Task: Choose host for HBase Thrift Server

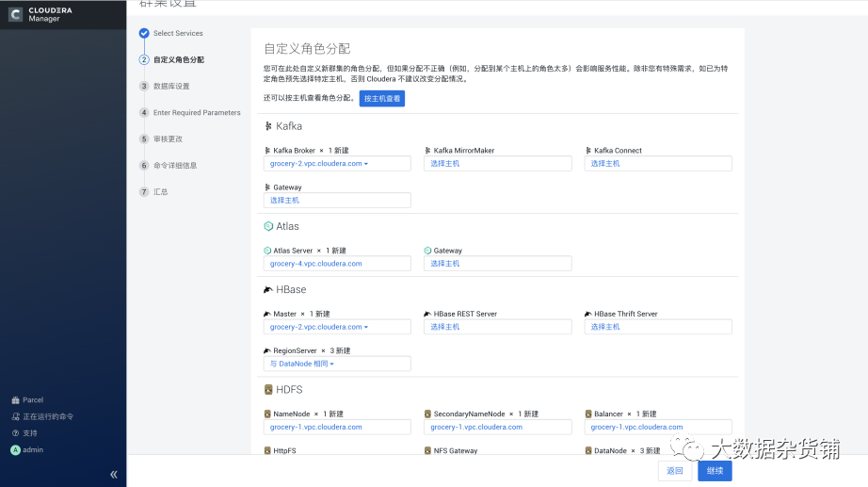Action: (658, 327)
